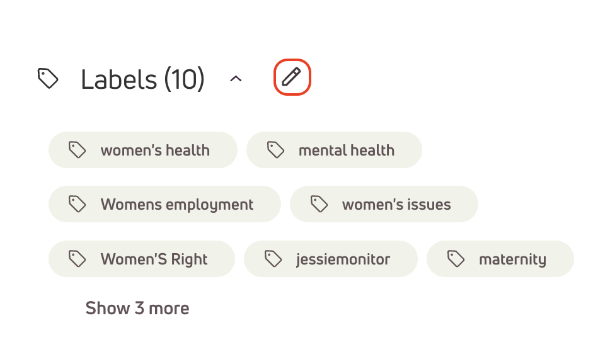Screen dimensions: 610x364
Task: Select the mental health label text
Action: click(x=347, y=150)
